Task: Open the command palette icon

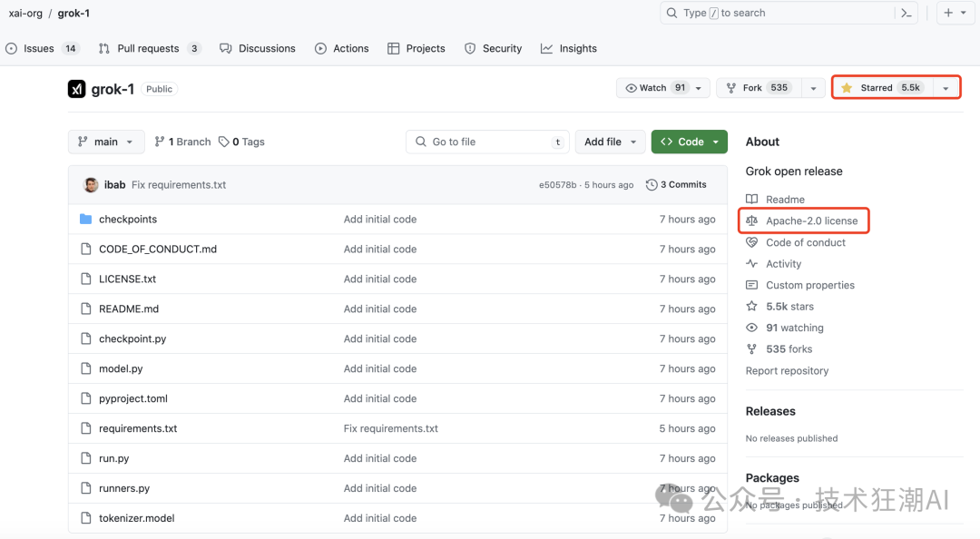Action: [906, 13]
